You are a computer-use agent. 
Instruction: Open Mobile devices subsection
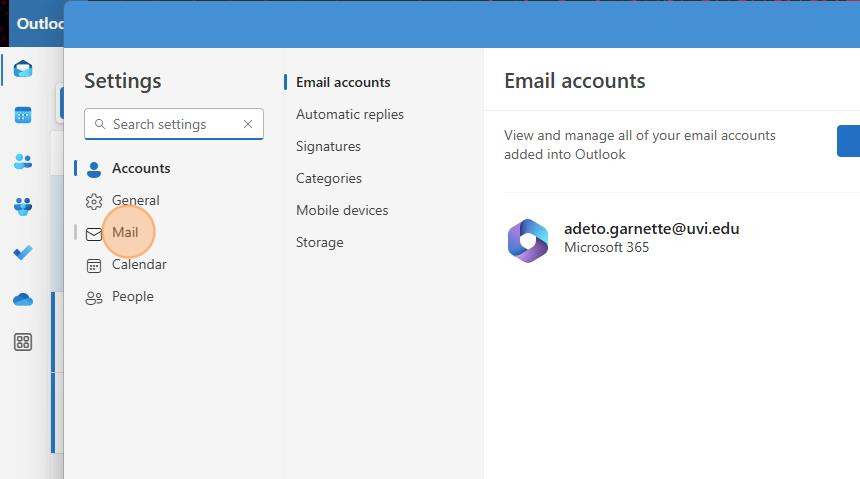tap(342, 210)
